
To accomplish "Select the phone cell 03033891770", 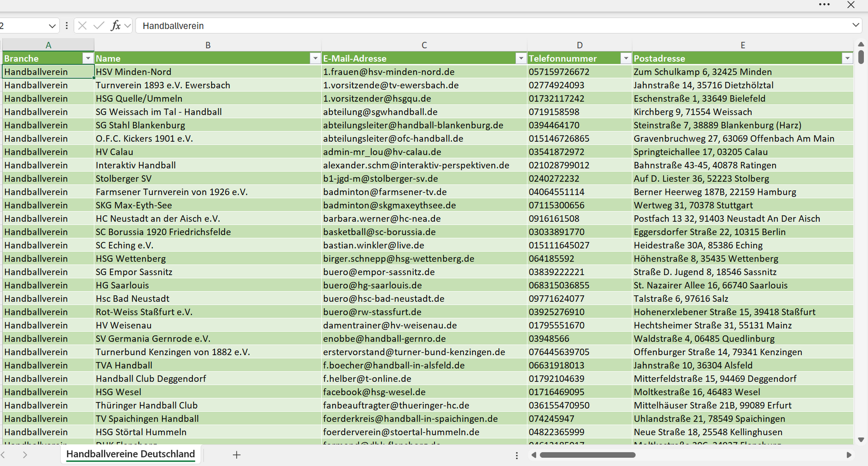I will 580,232.
